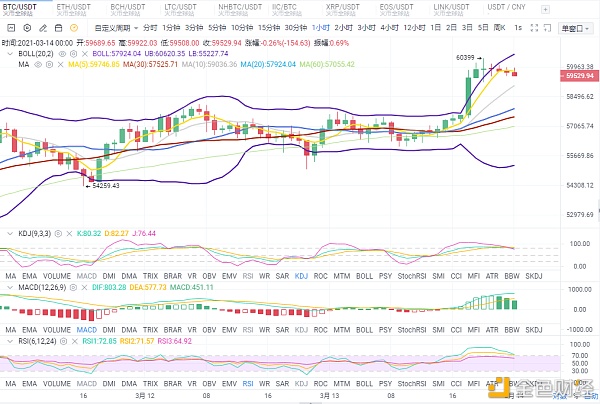Switch to the USDT / CNY tab
The width and height of the screenshot is (600, 404).
(x=506, y=7)
